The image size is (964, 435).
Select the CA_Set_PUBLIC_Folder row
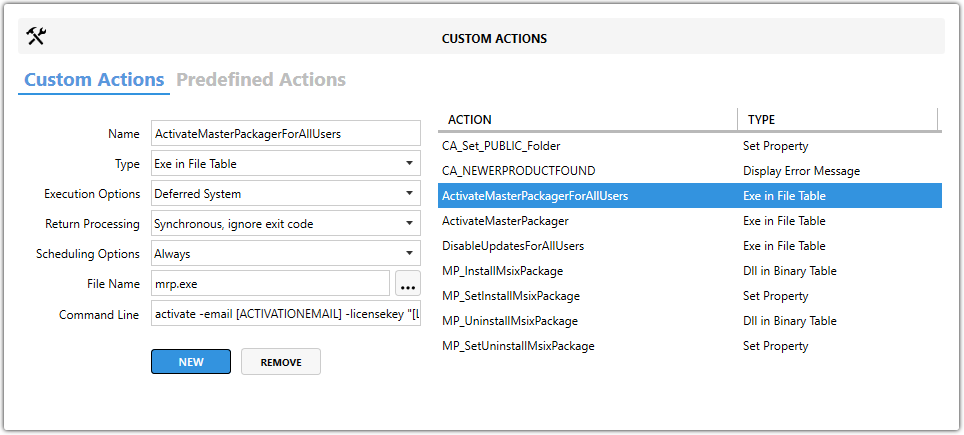point(690,146)
